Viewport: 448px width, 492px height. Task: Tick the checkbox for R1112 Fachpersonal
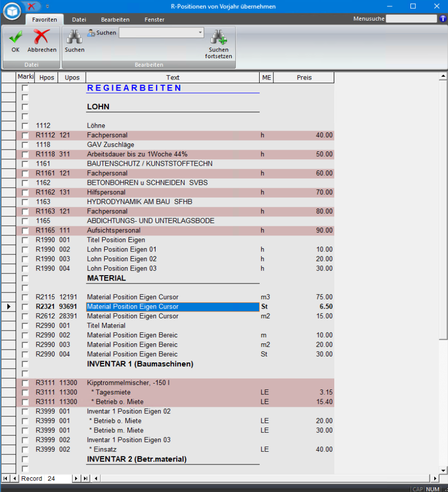click(x=25, y=135)
